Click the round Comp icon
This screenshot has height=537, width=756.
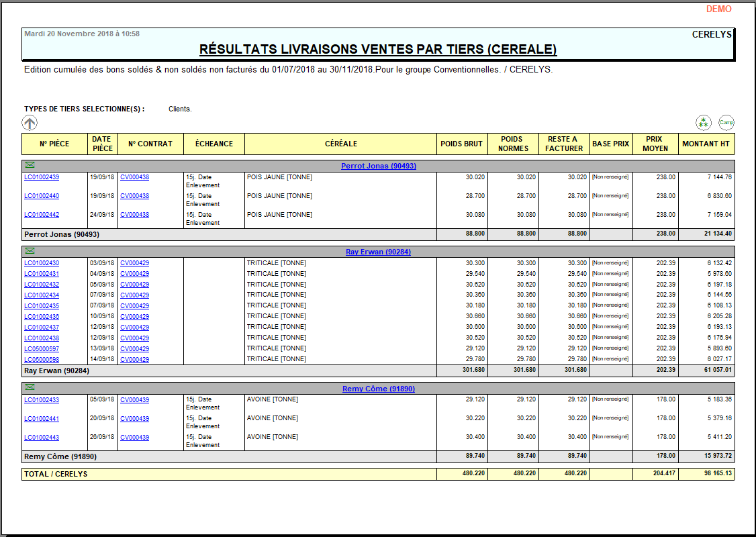point(726,122)
